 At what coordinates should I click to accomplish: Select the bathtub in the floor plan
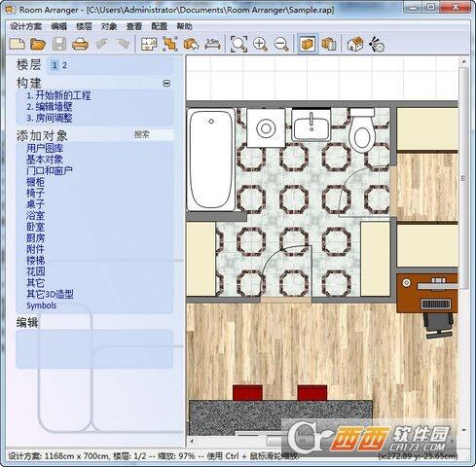211,160
